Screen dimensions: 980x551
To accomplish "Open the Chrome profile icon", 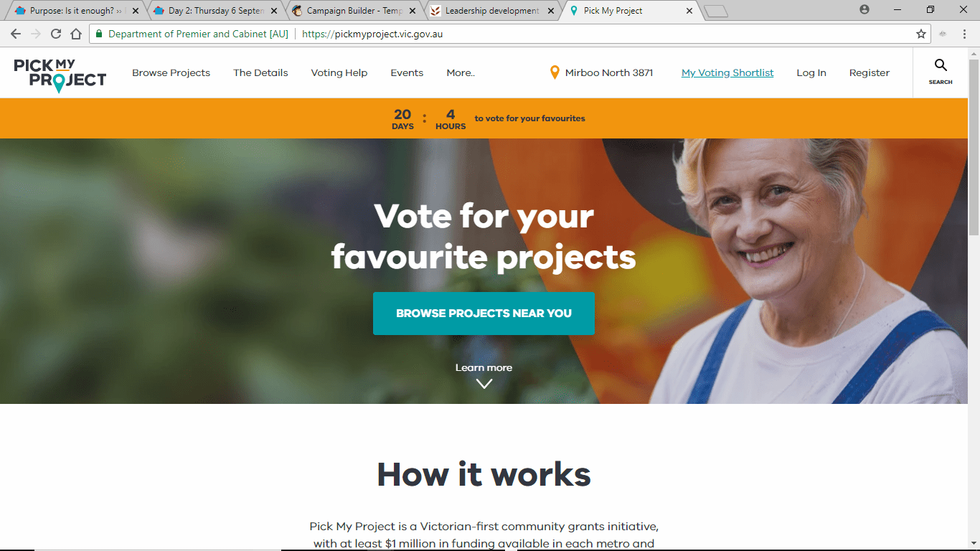I will tap(864, 10).
